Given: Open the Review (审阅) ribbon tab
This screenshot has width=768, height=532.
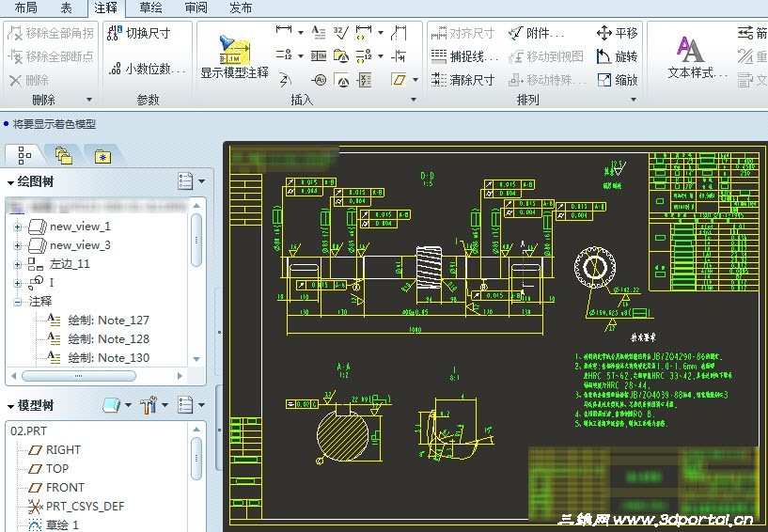Looking at the screenshot, I should [196, 8].
